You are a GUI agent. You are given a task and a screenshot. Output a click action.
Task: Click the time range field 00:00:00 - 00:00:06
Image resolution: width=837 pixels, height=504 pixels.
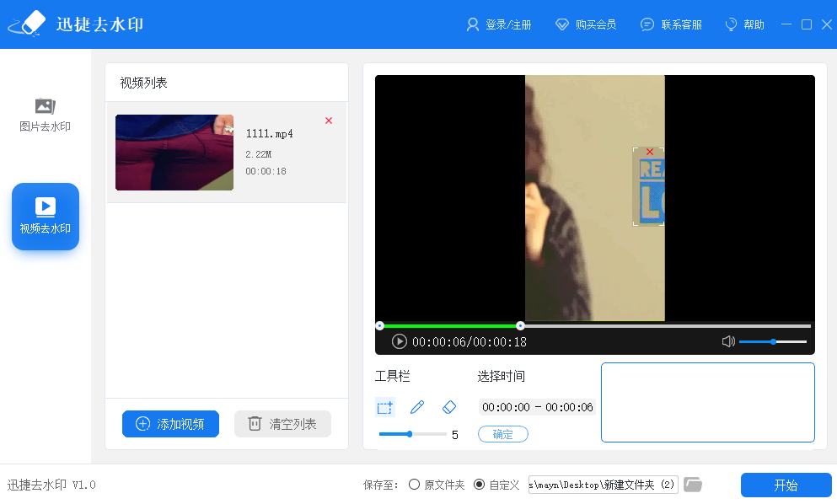coord(537,407)
